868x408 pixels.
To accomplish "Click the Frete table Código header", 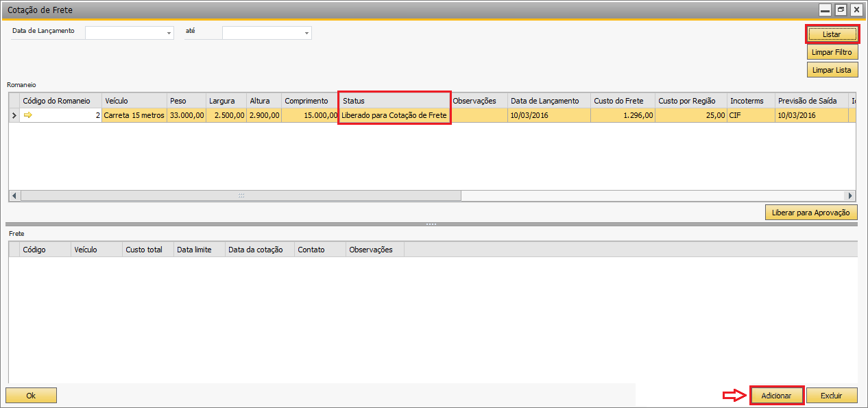I will (x=45, y=250).
